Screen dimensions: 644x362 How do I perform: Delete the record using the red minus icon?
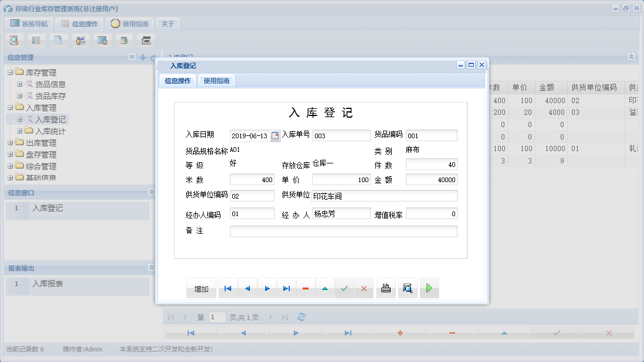pos(306,288)
